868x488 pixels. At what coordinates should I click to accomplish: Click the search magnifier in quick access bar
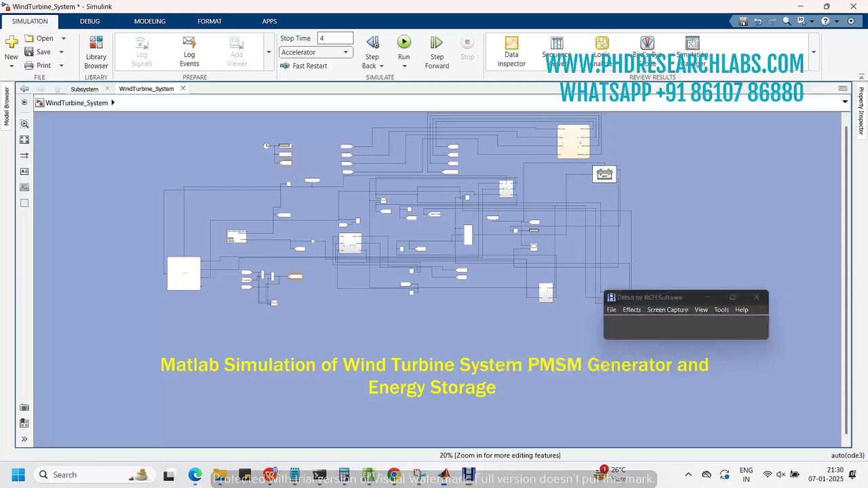(787, 21)
